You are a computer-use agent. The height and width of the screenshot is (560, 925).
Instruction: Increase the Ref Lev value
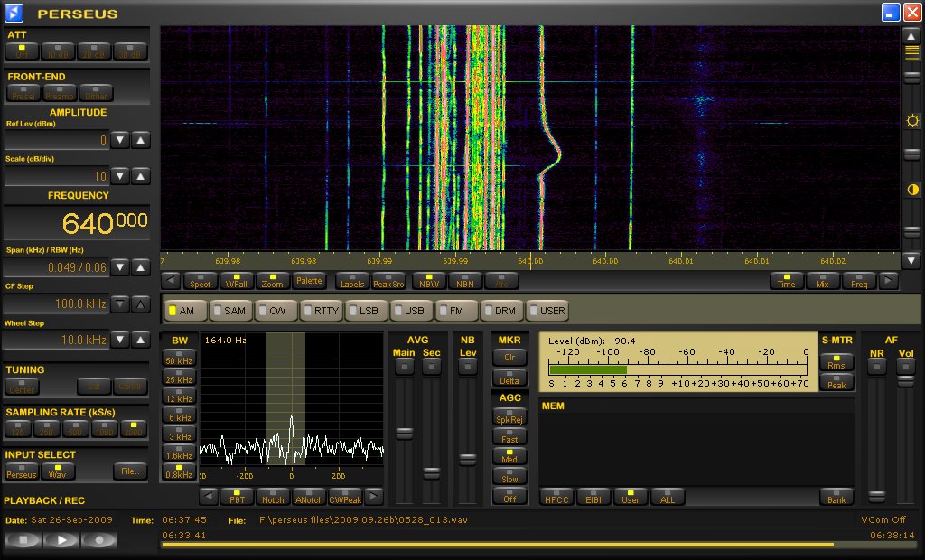140,140
